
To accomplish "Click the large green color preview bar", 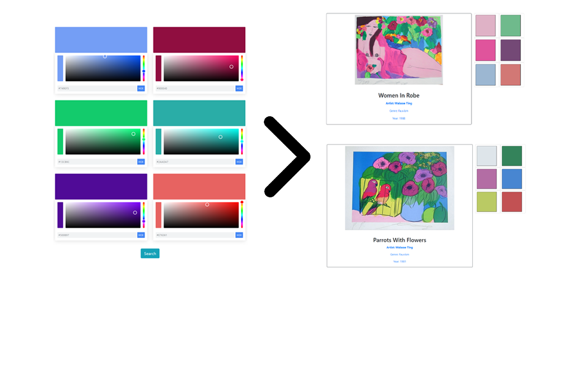I will pyautogui.click(x=101, y=113).
